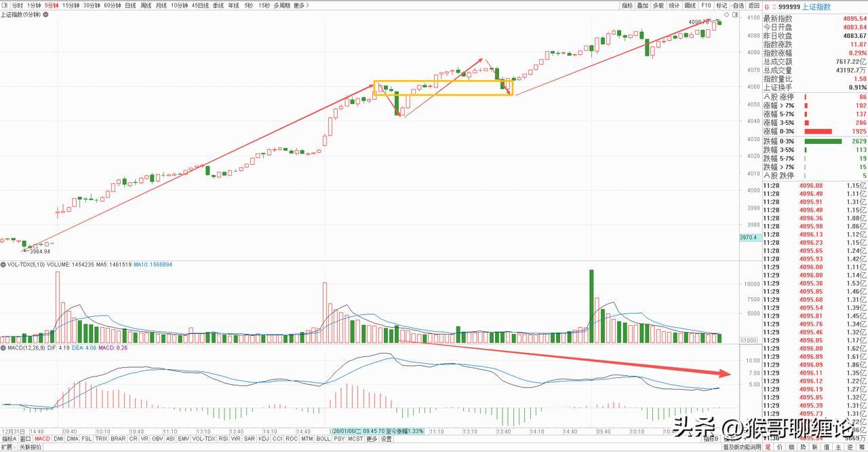Select the 5分钟 period tab
This screenshot has height=452, width=868.
coord(52,5)
